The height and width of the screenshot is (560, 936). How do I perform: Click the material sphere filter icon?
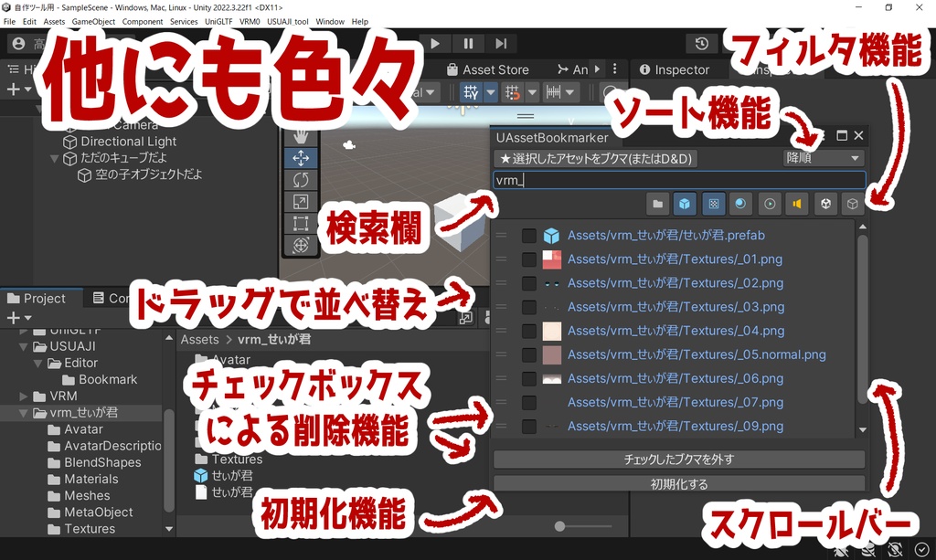pyautogui.click(x=739, y=204)
